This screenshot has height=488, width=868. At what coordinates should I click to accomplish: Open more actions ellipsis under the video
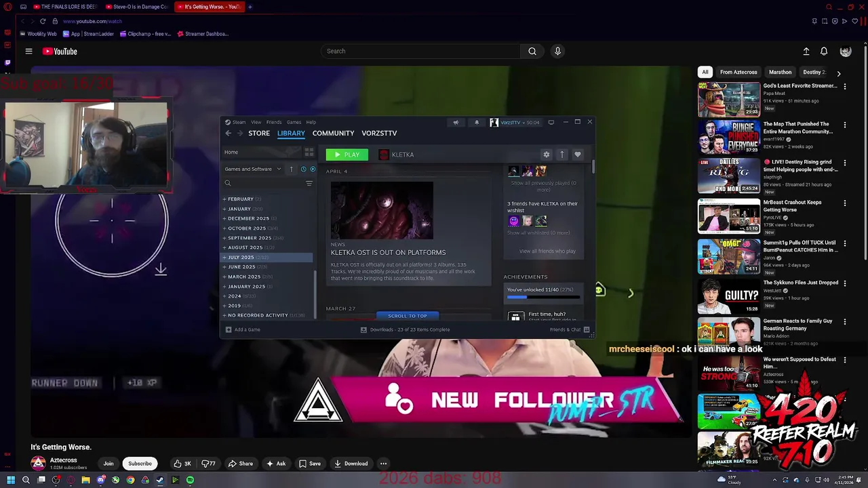click(383, 464)
